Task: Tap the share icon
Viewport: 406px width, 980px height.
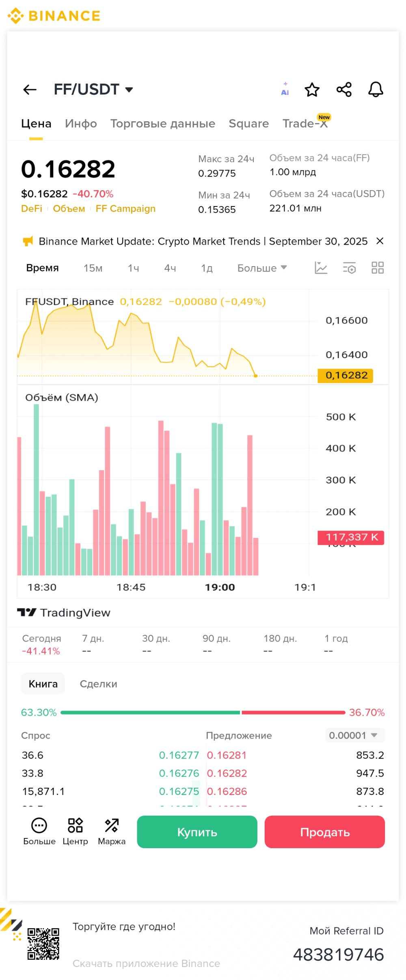Action: point(344,90)
